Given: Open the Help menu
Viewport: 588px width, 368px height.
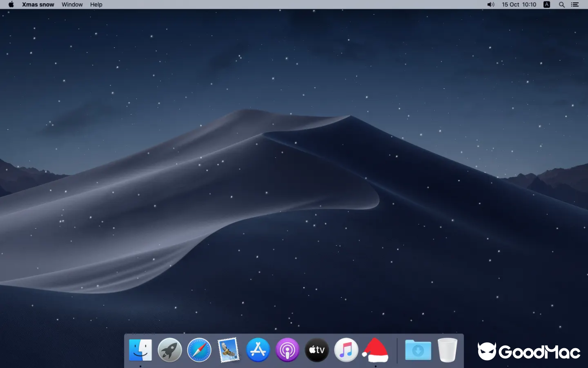Looking at the screenshot, I should click(x=96, y=5).
